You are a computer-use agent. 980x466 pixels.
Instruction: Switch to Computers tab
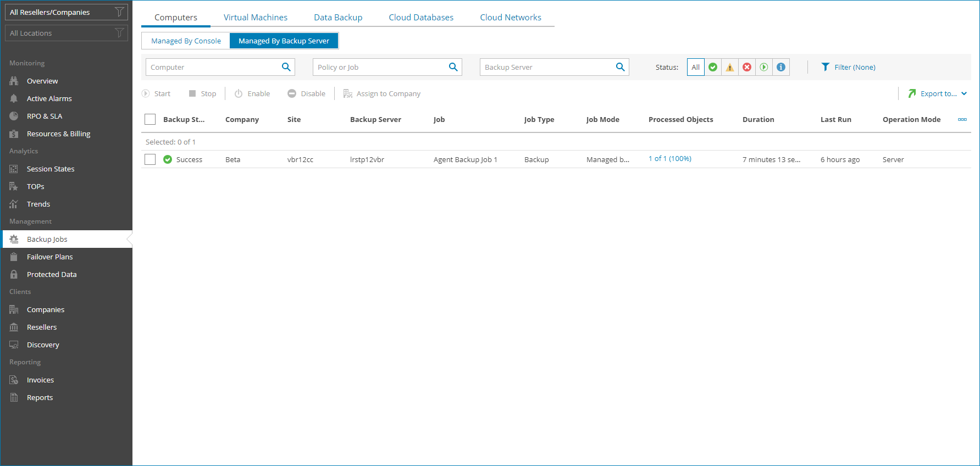point(176,17)
